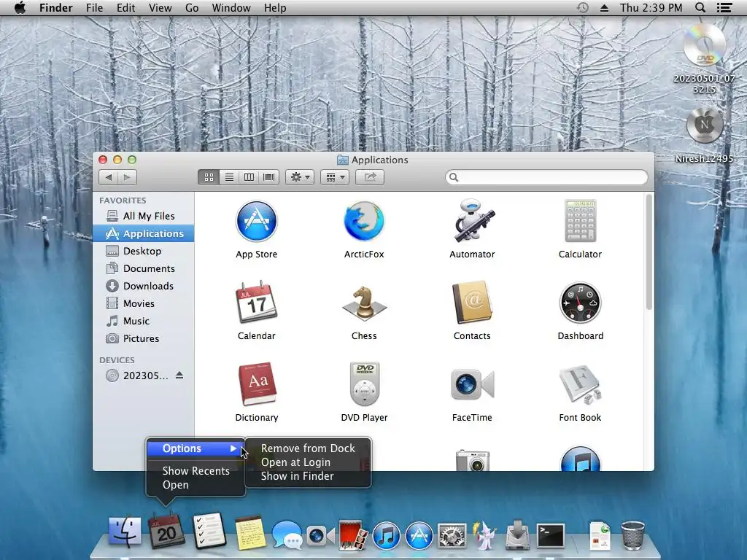The height and width of the screenshot is (560, 747).
Task: Select the Chess app icon
Action: point(364,303)
